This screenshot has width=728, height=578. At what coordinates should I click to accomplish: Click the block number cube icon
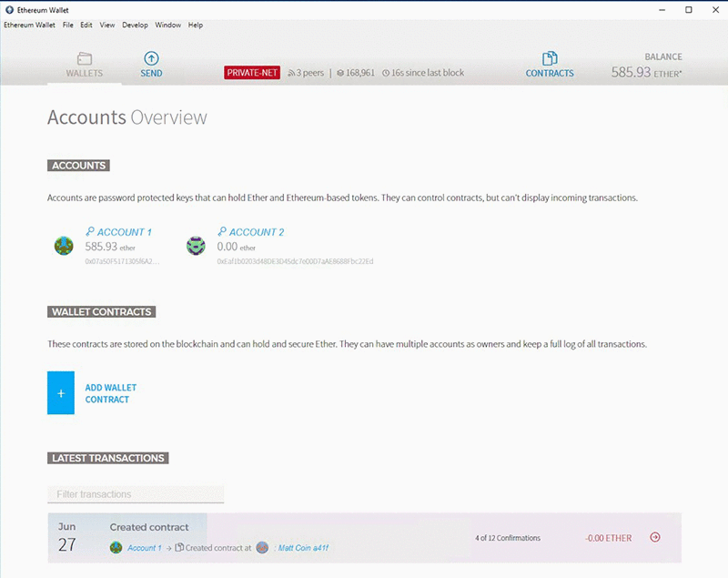click(x=340, y=73)
